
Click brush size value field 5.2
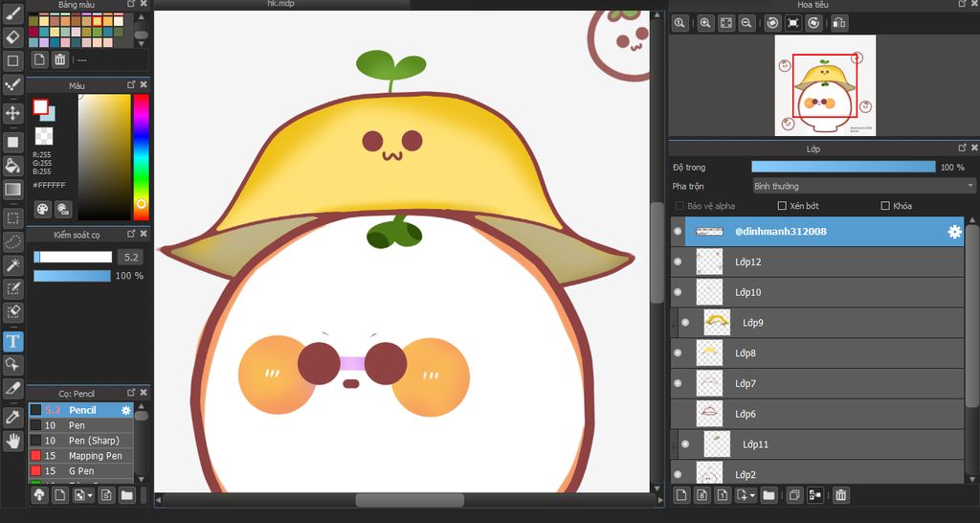[x=130, y=257]
